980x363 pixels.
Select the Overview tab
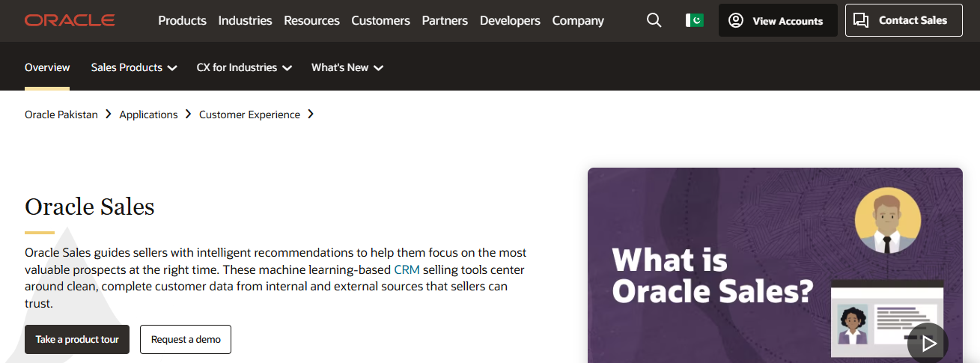[47, 67]
